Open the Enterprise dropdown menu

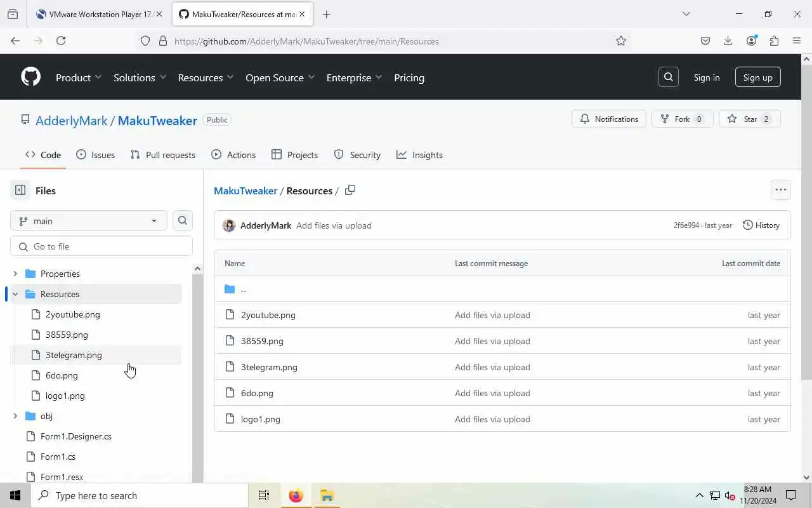(x=354, y=77)
